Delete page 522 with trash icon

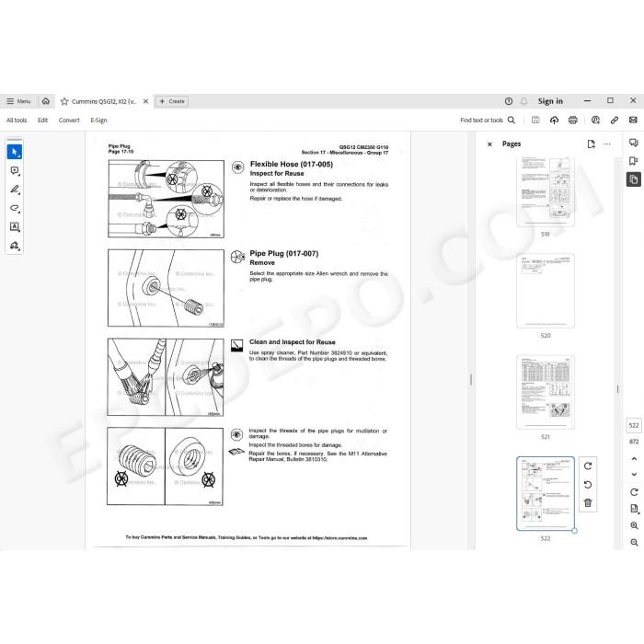click(588, 503)
